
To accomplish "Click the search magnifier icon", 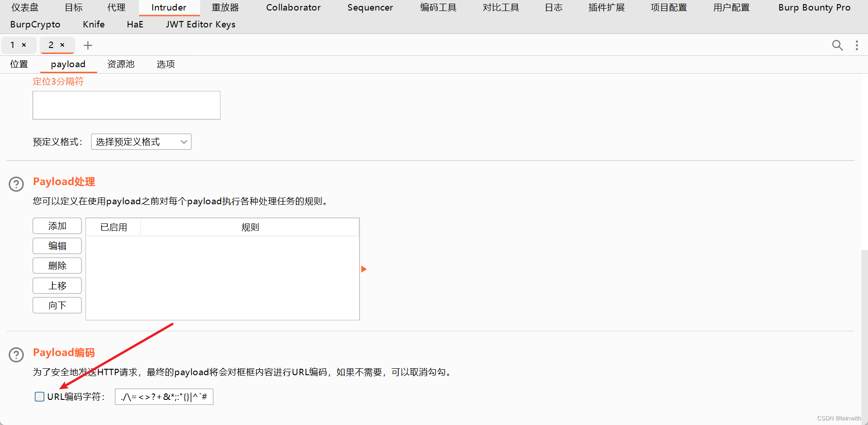I will [837, 45].
